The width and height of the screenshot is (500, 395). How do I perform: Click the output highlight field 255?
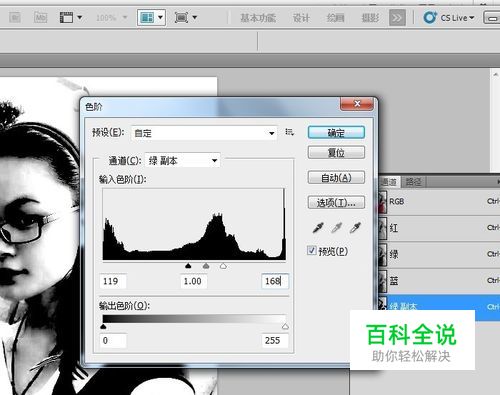(x=275, y=341)
